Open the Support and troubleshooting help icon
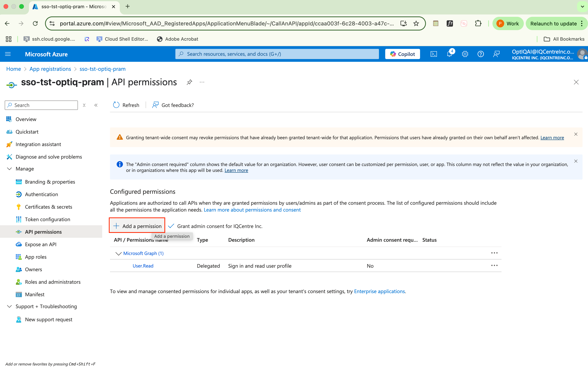This screenshot has height=368, width=588. [481, 54]
